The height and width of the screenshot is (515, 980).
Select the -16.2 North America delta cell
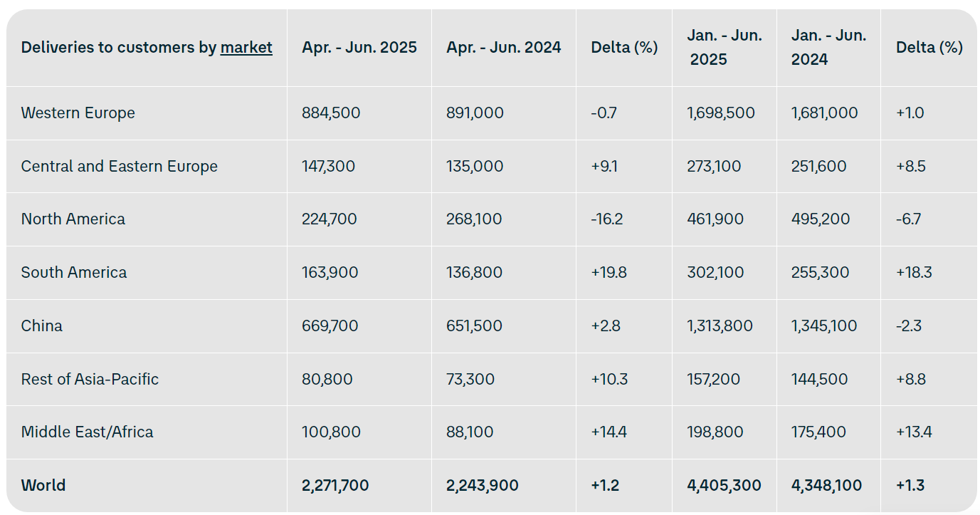[607, 219]
